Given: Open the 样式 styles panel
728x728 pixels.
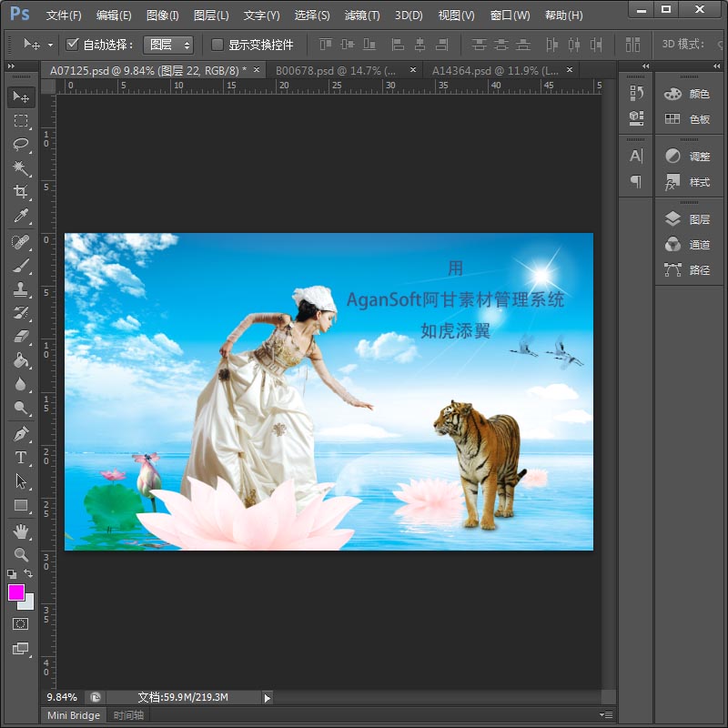Looking at the screenshot, I should click(x=689, y=182).
